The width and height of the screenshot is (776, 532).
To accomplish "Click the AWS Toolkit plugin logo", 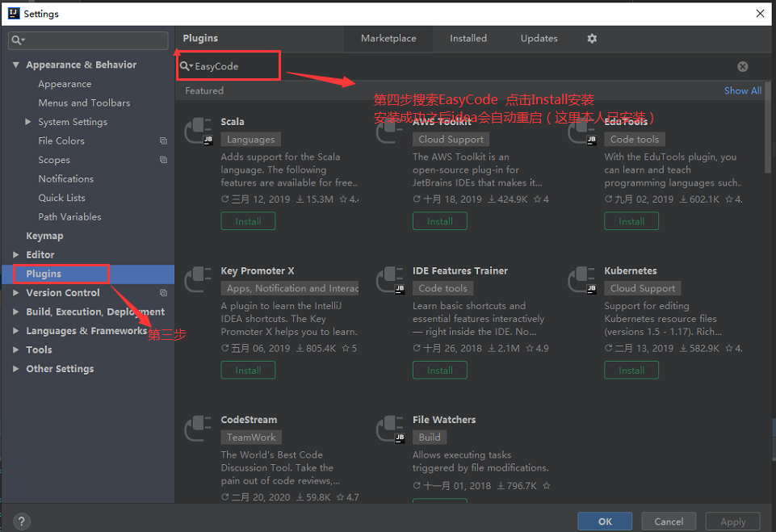I will 390,129.
